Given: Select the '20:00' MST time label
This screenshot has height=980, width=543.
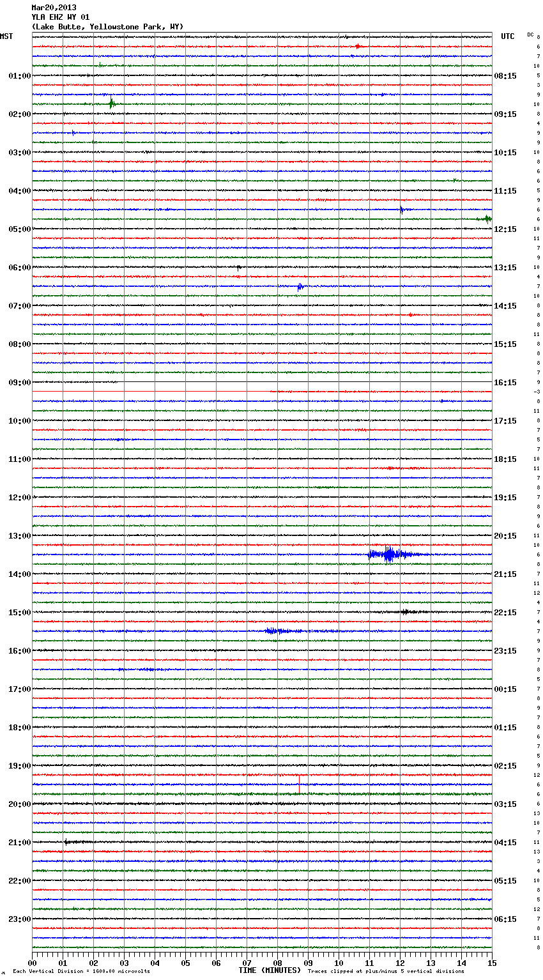Looking at the screenshot, I should [x=20, y=804].
